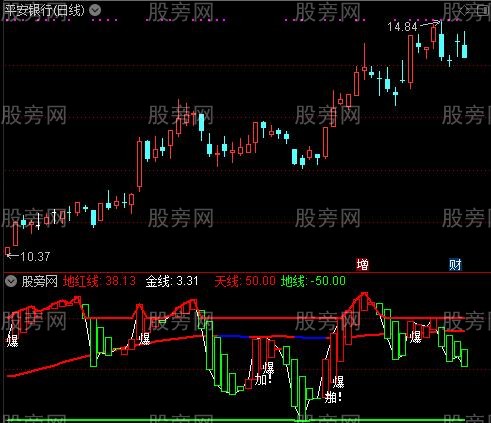
Task: Click the blue segment of the 地红线 line
Action: click(233, 336)
